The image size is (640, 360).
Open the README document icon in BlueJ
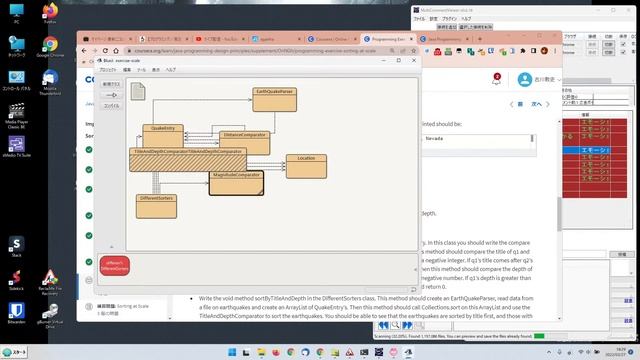(x=138, y=91)
